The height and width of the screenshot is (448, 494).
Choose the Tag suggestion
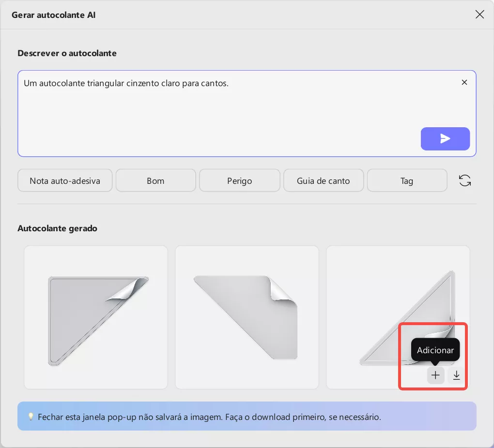tap(407, 180)
